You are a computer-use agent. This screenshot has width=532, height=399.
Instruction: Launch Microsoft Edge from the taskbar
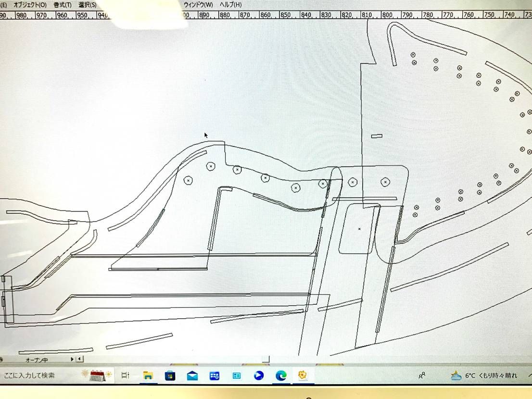pos(281,375)
